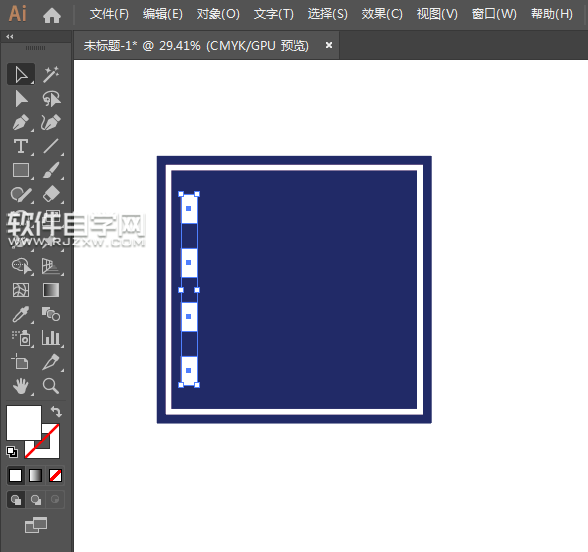Click the white Fill color swatch
This screenshot has height=552, width=588.
point(24,423)
